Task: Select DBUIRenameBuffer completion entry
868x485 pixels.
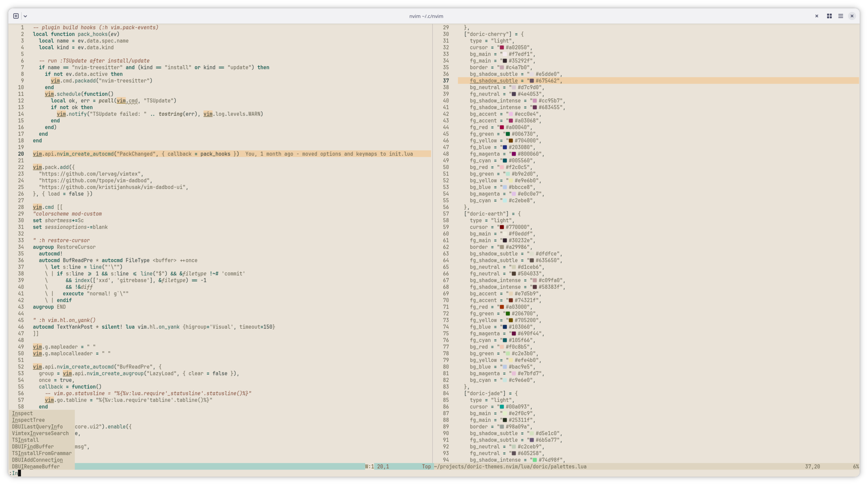Action: (x=36, y=467)
